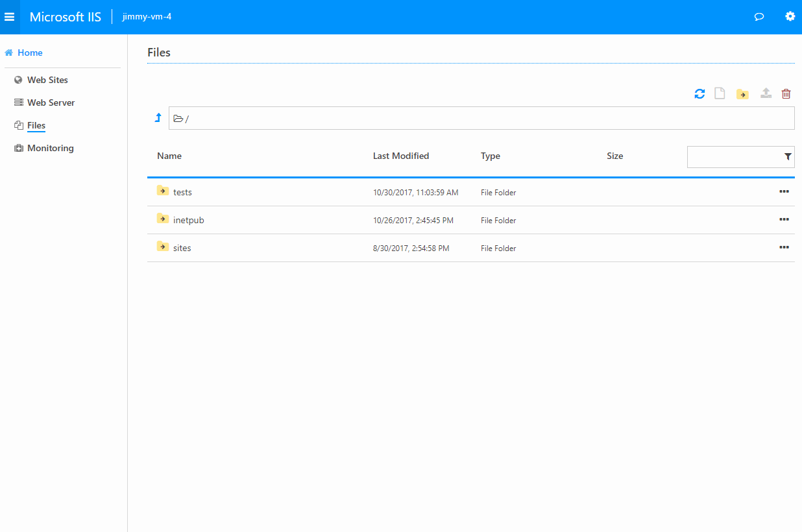Click the filter funnel icon
Viewport: 802px width, 532px height.
coord(788,156)
